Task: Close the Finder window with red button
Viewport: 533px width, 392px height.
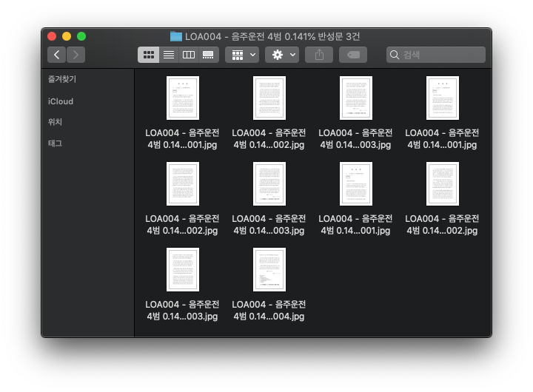Action: pos(52,36)
